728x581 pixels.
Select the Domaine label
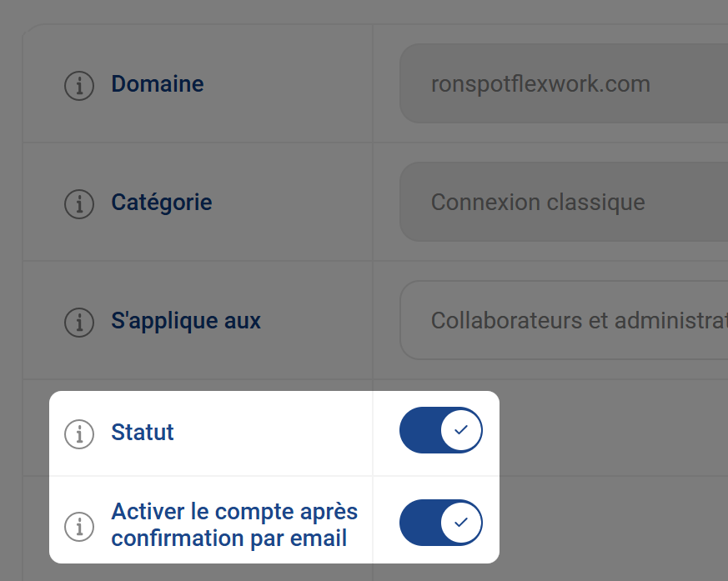click(x=157, y=83)
